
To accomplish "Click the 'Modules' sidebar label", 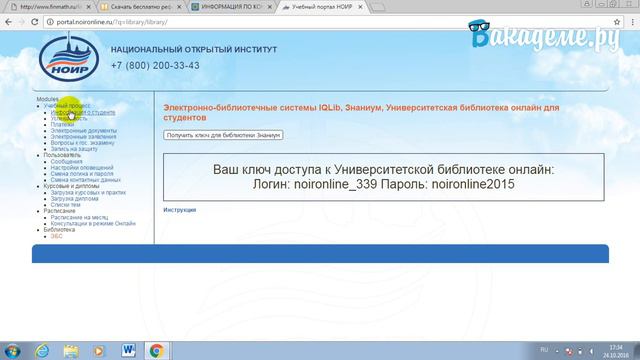I will point(47,99).
